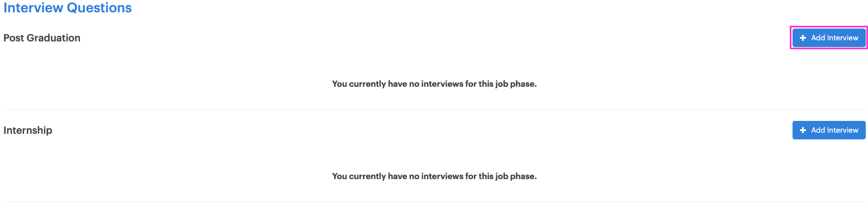Viewport: 868px width, 206px height.
Task: Click the no interviews message under Post Graduation
Action: click(x=434, y=84)
